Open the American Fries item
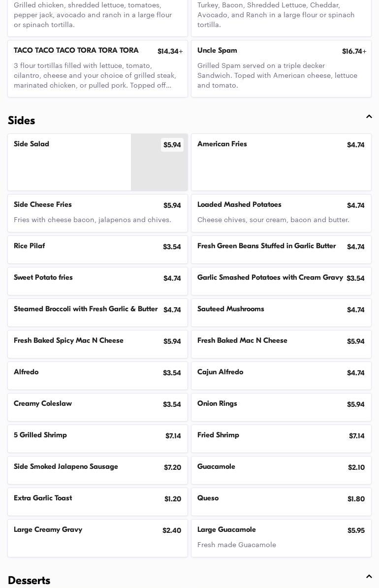 [x=281, y=162]
